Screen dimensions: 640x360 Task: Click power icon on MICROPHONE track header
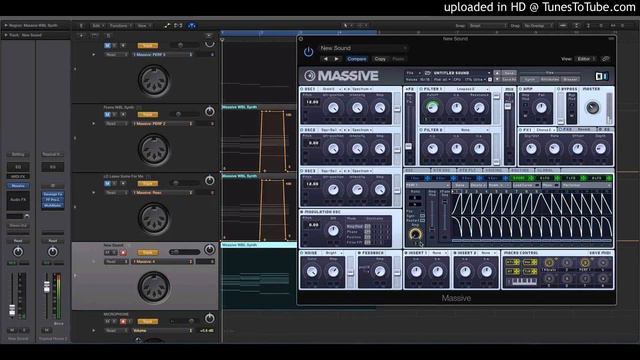(209, 318)
